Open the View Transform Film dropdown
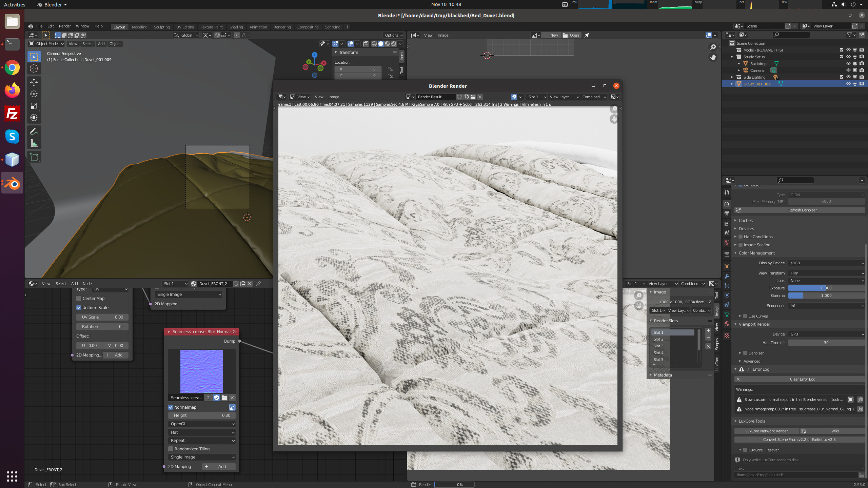 [826, 273]
